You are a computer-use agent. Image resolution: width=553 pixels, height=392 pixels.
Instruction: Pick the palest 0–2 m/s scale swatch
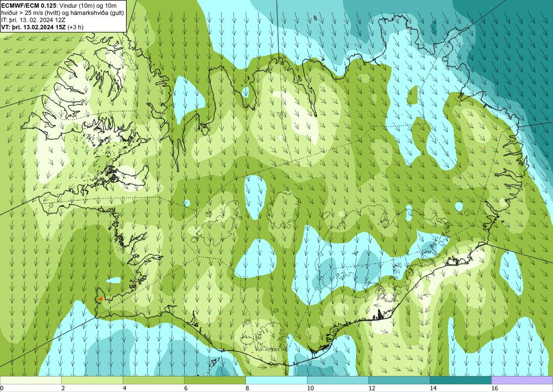point(30,380)
